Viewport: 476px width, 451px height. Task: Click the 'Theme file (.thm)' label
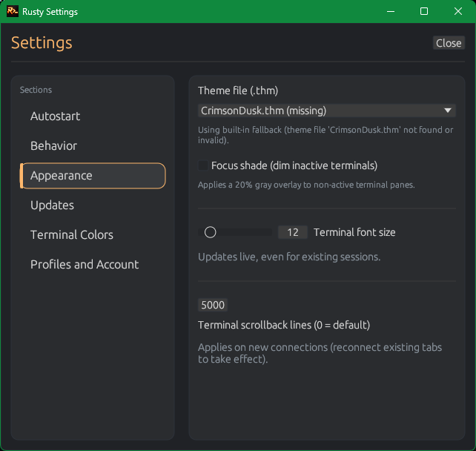coord(238,90)
